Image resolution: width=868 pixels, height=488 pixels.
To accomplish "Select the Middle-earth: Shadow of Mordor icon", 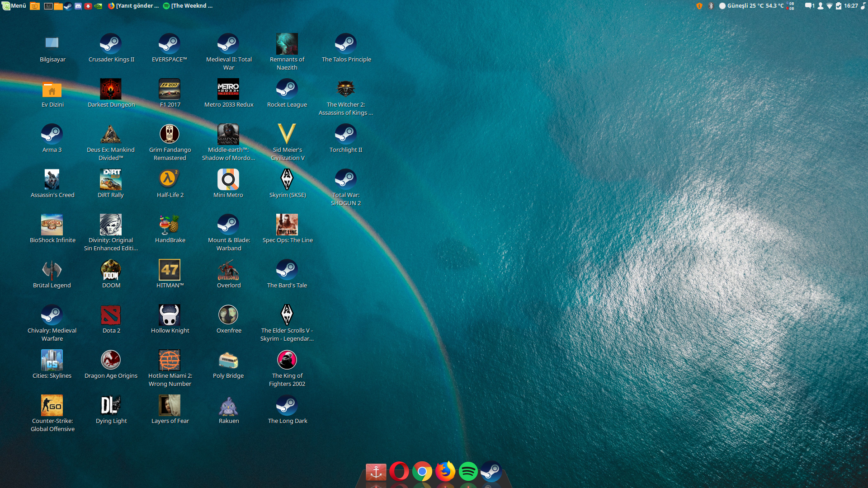I will click(228, 134).
